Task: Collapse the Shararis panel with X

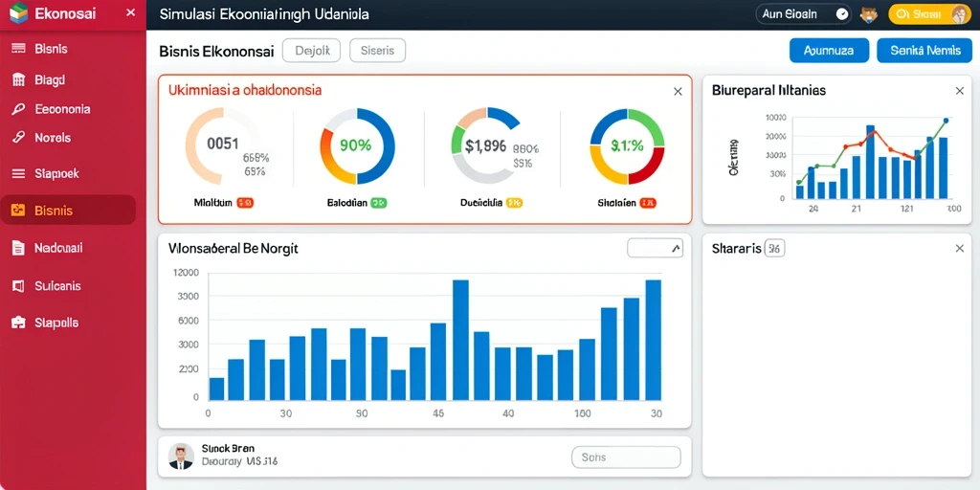Action: click(x=960, y=249)
